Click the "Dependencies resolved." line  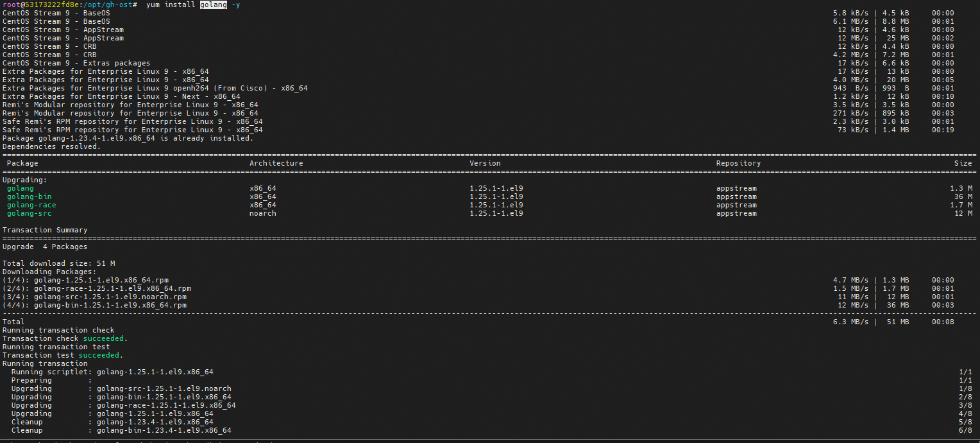[x=52, y=146]
